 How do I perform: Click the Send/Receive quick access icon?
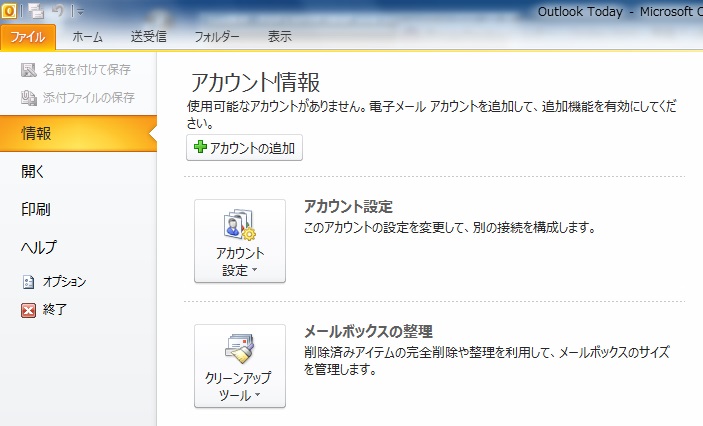click(36, 11)
